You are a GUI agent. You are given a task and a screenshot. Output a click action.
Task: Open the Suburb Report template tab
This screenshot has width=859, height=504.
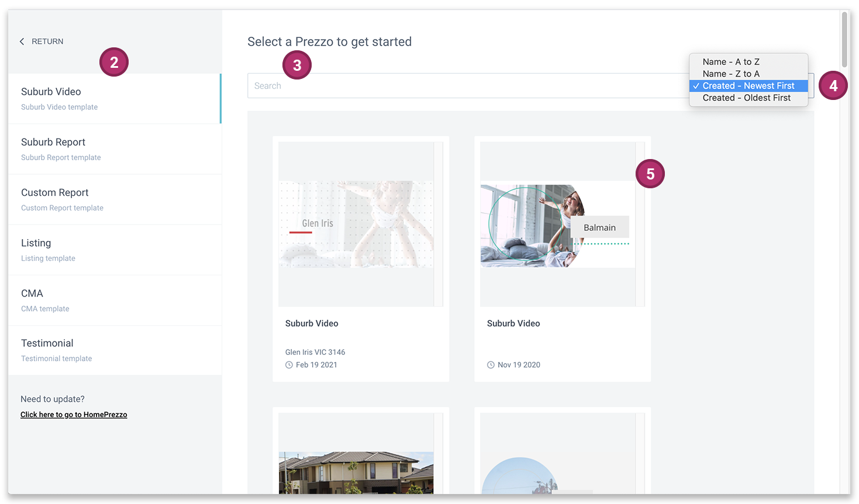tap(115, 149)
